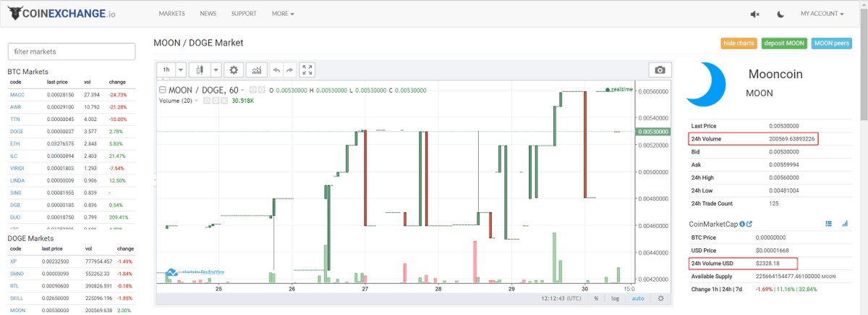This screenshot has height=315, width=868.
Task: Redo the chart action
Action: pos(289,70)
